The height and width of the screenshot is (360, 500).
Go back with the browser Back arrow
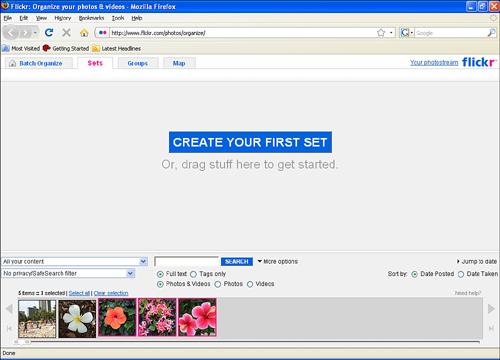pos(11,32)
